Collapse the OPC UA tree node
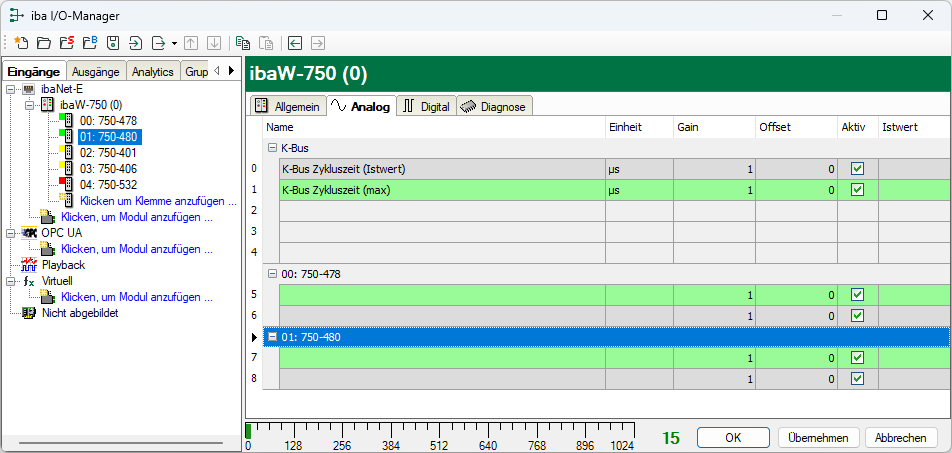The image size is (952, 453). 10,233
